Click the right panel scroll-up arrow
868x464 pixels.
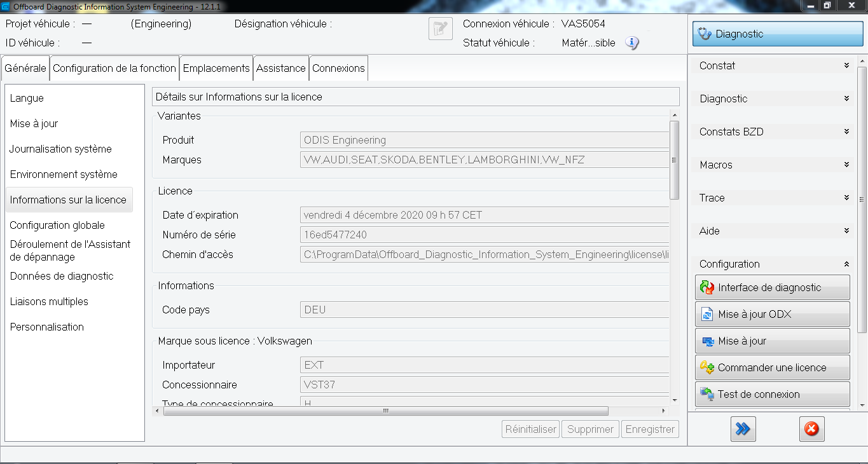(862, 61)
